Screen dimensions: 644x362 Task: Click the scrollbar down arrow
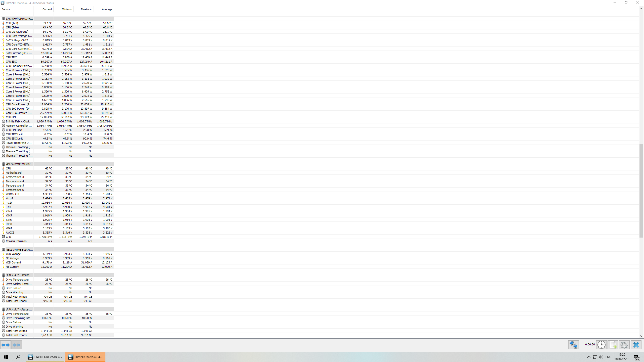(641, 336)
